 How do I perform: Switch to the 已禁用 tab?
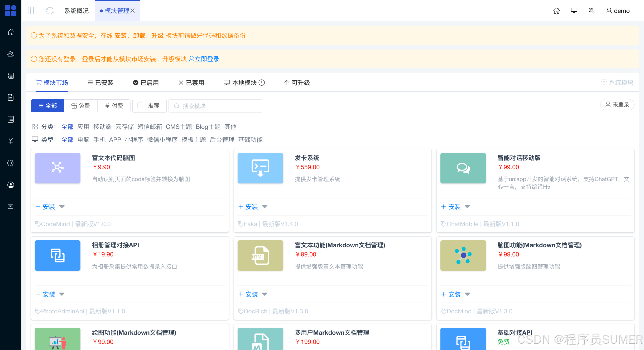(191, 83)
